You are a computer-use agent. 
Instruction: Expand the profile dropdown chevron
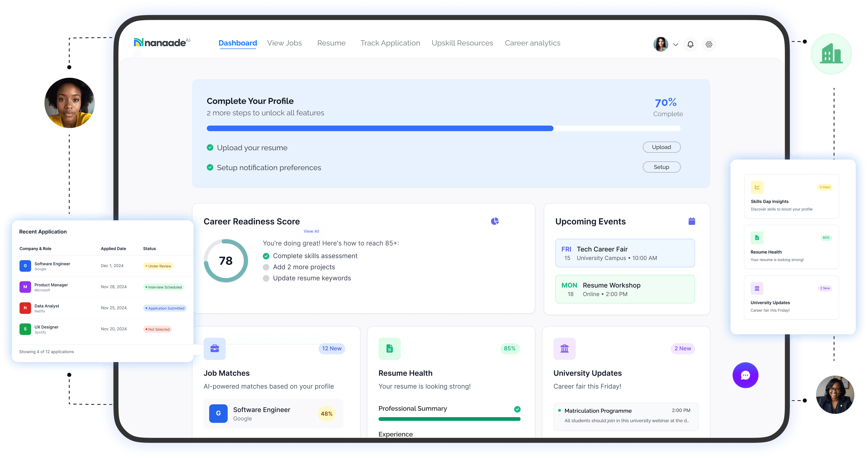coord(676,45)
